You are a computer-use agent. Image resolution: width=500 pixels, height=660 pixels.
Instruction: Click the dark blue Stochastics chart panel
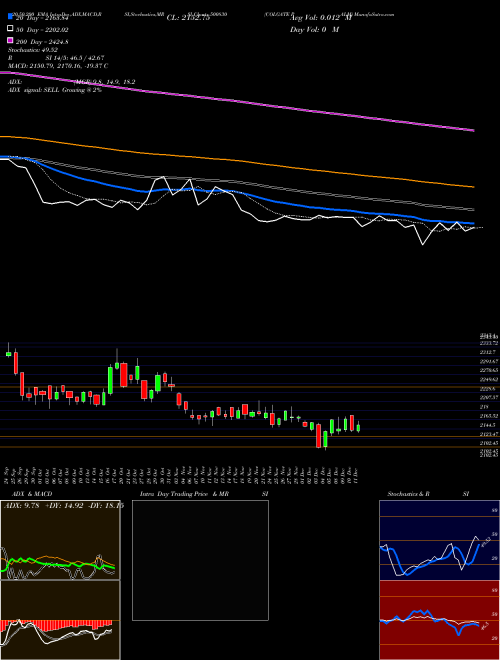click(439, 540)
